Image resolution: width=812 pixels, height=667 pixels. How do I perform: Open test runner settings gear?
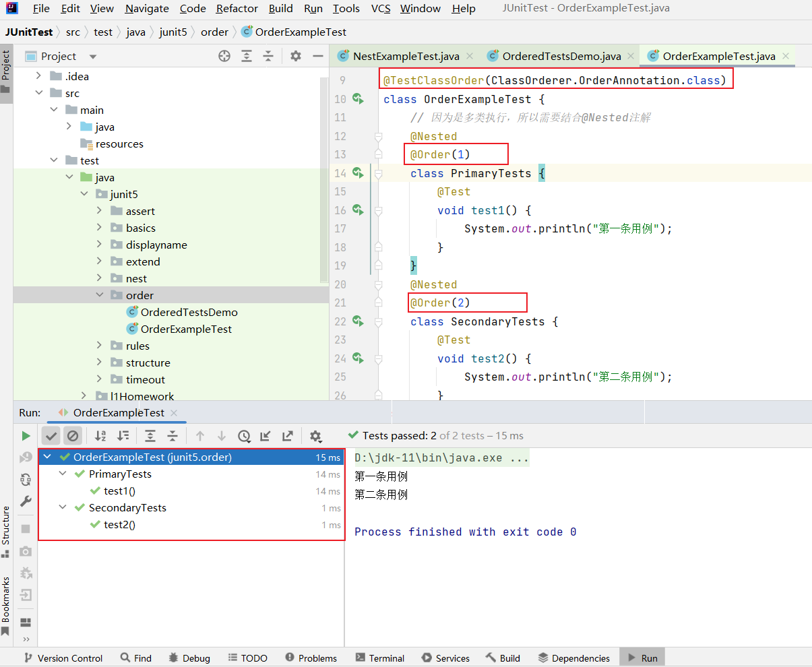pyautogui.click(x=315, y=436)
